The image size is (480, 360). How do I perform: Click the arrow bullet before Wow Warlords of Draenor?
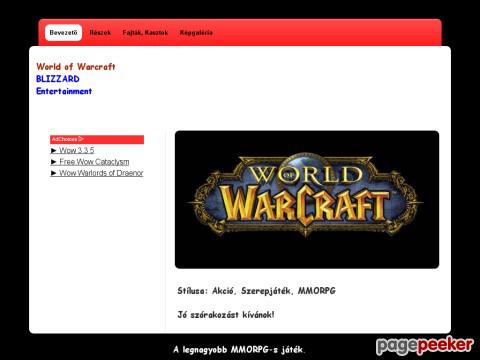[x=54, y=173]
